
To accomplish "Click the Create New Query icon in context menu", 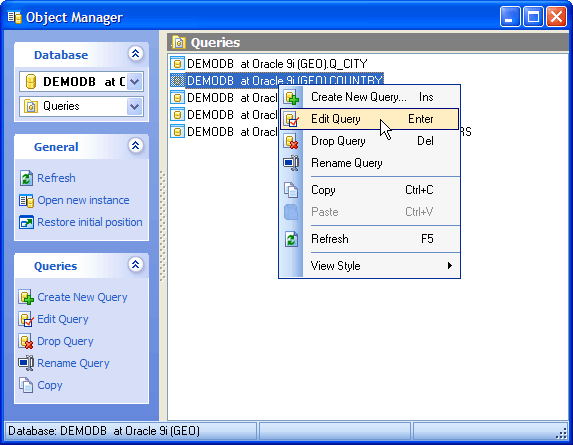I will coord(291,97).
